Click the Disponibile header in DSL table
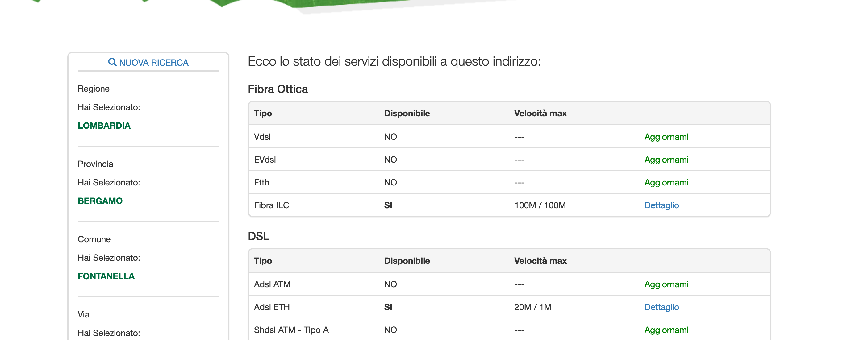 (x=407, y=261)
